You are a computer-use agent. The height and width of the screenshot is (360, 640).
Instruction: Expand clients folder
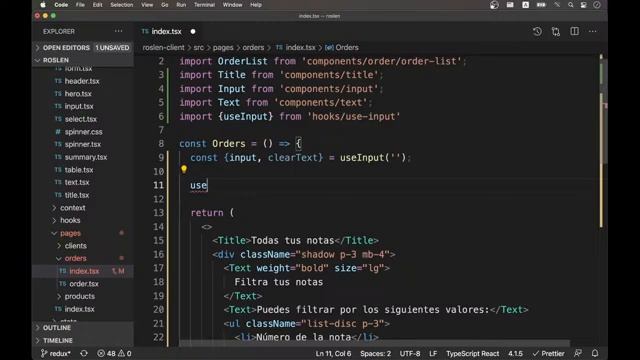[x=76, y=246]
